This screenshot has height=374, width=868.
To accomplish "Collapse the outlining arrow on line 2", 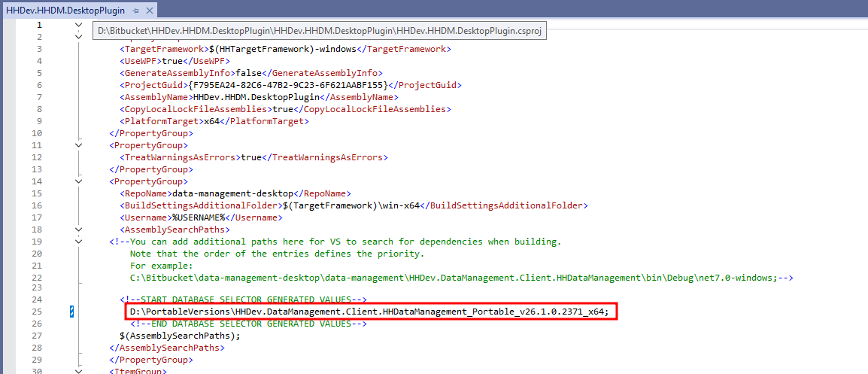I will (79, 36).
